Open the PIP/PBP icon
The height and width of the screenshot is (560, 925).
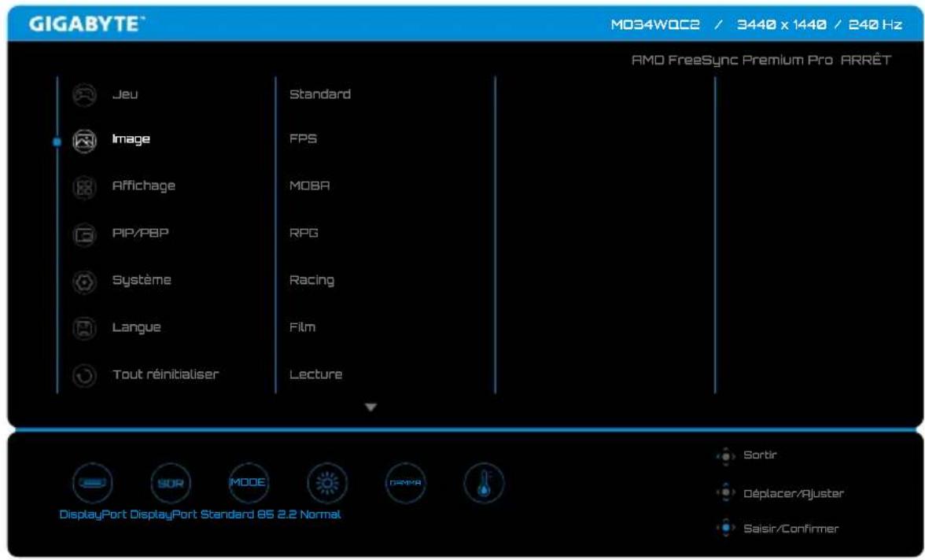(x=84, y=235)
